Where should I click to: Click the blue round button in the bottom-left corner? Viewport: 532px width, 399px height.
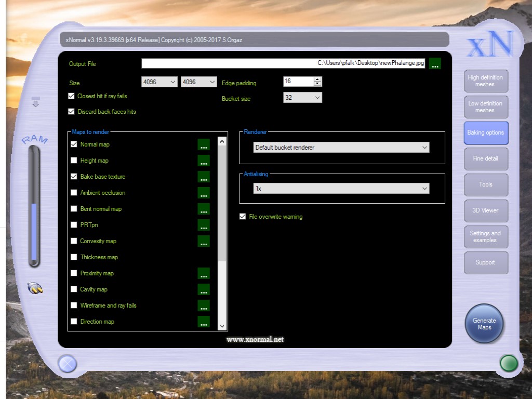pos(68,364)
